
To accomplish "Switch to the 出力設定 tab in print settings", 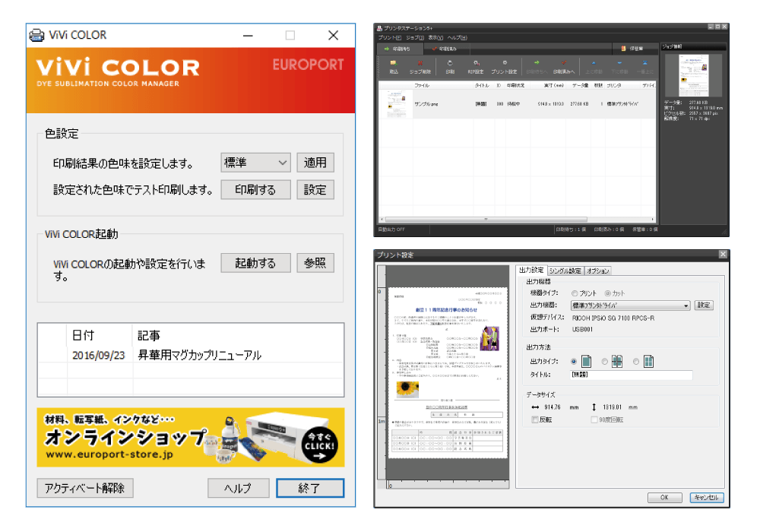I will [x=531, y=271].
